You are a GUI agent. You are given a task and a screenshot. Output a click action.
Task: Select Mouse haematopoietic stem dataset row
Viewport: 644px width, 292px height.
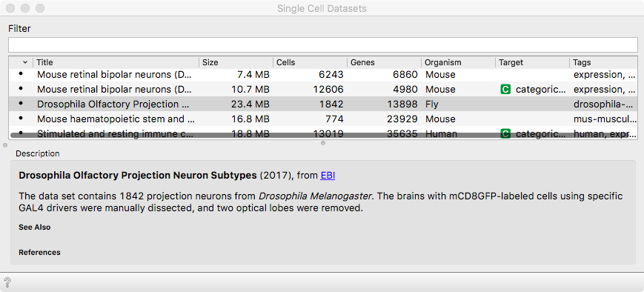(x=323, y=119)
